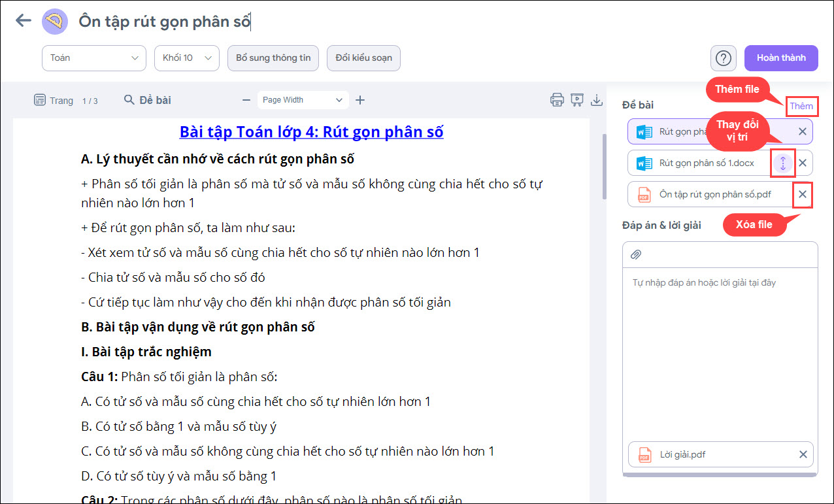The height and width of the screenshot is (504, 834).
Task: Print the document using printer icon
Action: pyautogui.click(x=557, y=100)
